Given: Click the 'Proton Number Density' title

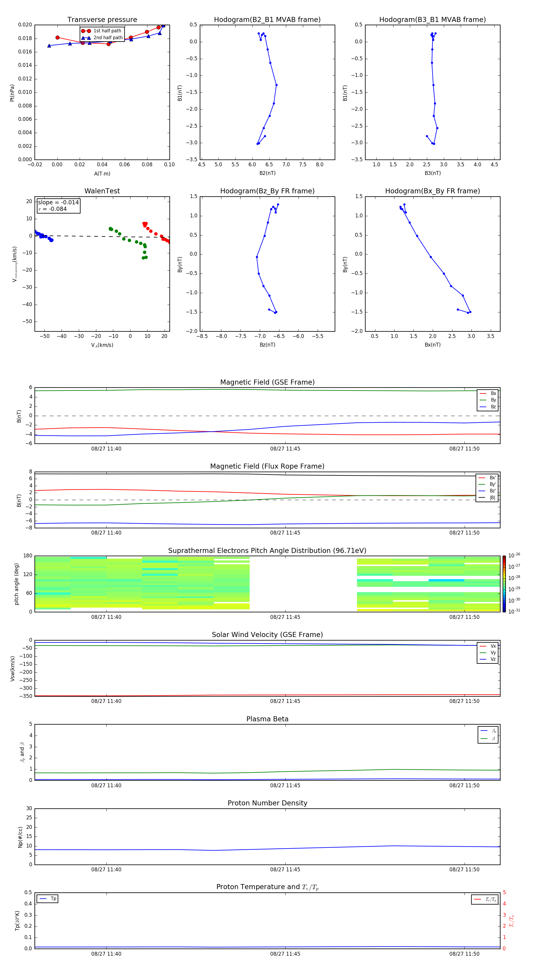Looking at the screenshot, I should point(267,803).
